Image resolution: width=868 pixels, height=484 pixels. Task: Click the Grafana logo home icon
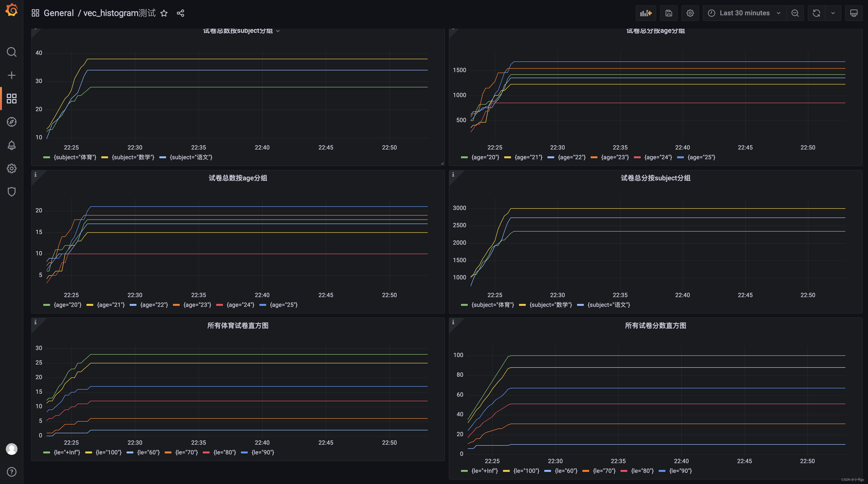click(x=11, y=10)
